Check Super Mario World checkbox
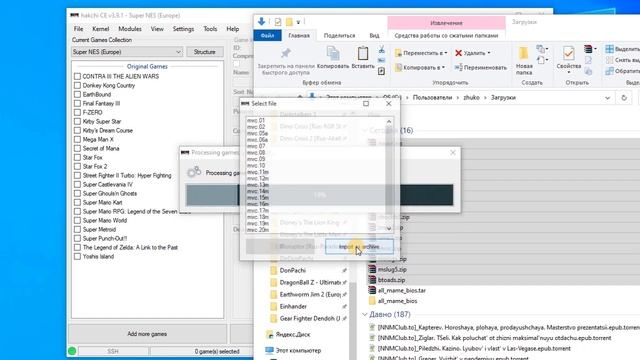This screenshot has height=360, width=640. 77,220
